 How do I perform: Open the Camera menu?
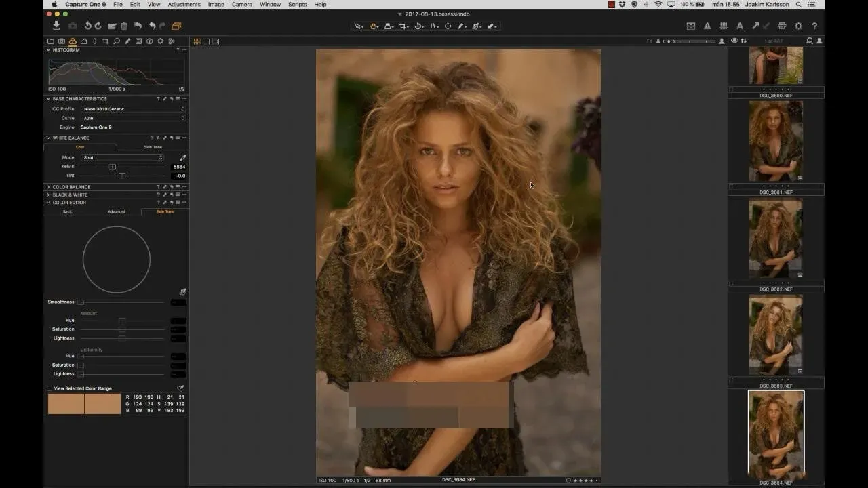click(x=241, y=4)
